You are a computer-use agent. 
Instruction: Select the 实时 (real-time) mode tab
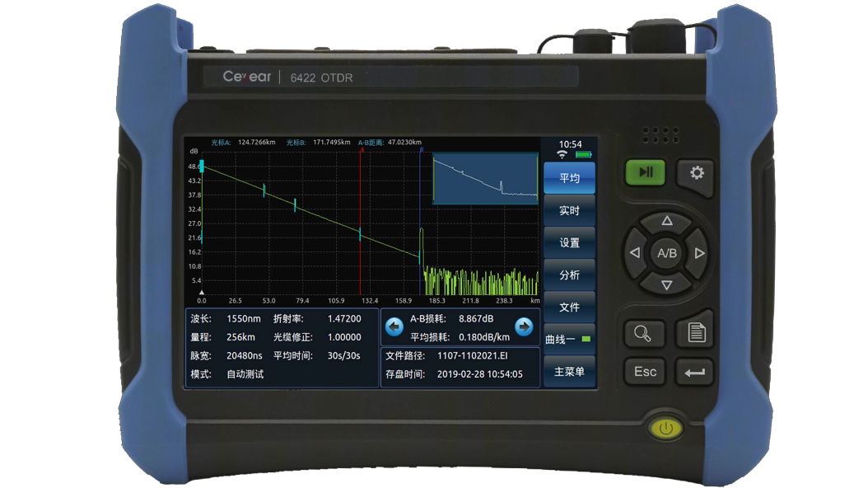point(569,211)
